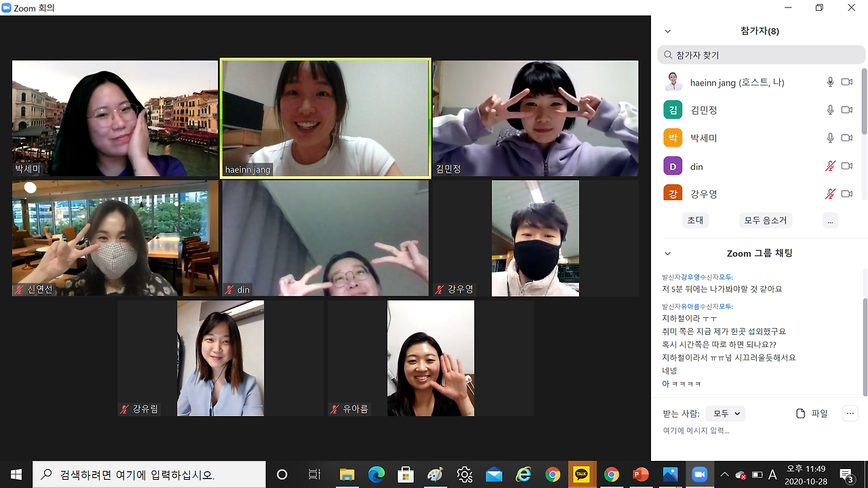Image resolution: width=868 pixels, height=488 pixels.
Task: Select haeinn jang in the participants list
Action: pos(736,82)
